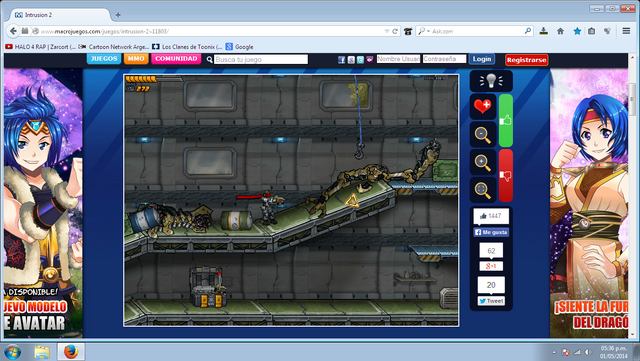Click the Tweet button
The image size is (640, 361).
coord(491,301)
